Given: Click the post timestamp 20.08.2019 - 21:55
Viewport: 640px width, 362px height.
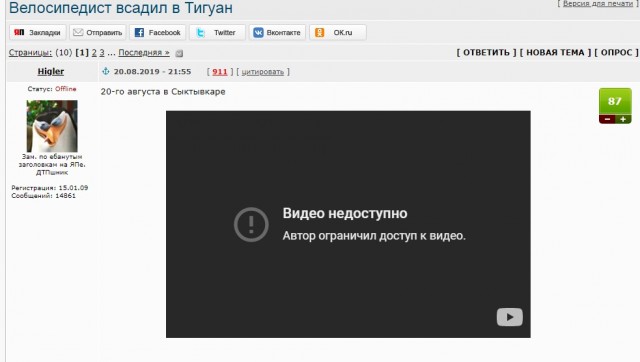Looking at the screenshot, I should (x=152, y=71).
